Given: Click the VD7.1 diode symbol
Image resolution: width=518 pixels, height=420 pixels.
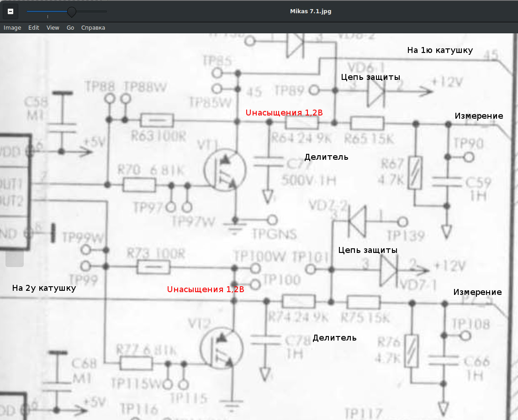Looking at the screenshot, I should pyautogui.click(x=390, y=268).
